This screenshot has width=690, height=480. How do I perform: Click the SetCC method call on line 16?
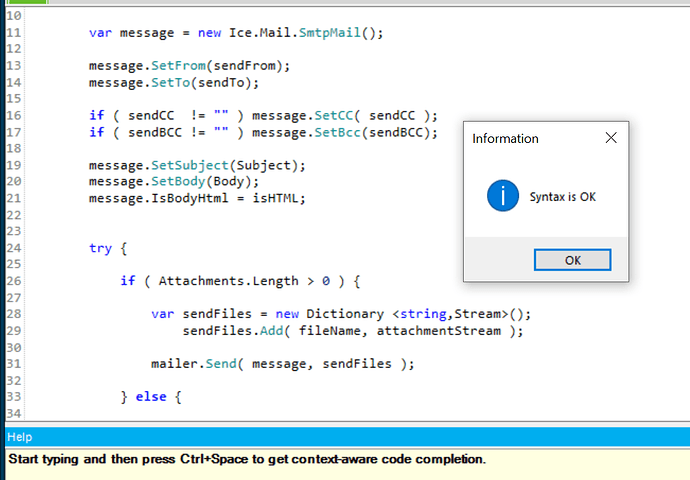[x=334, y=116]
